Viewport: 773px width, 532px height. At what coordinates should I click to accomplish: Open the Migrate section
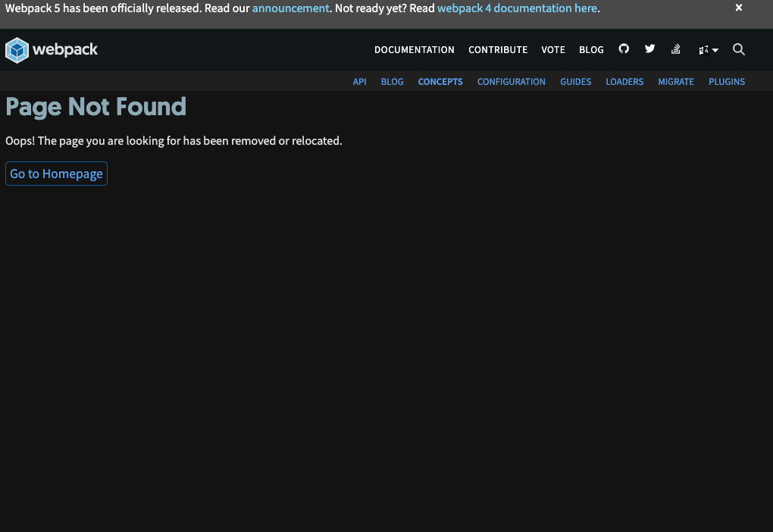pos(676,82)
